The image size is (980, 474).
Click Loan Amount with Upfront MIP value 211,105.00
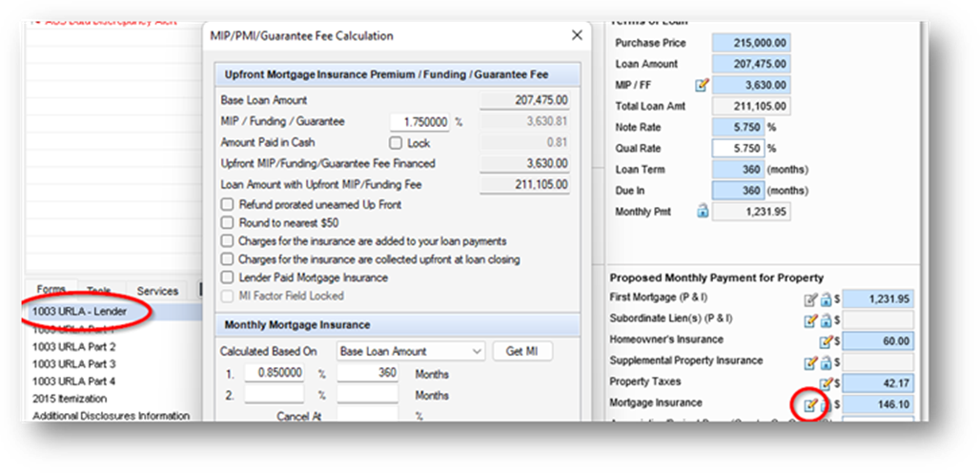click(525, 185)
